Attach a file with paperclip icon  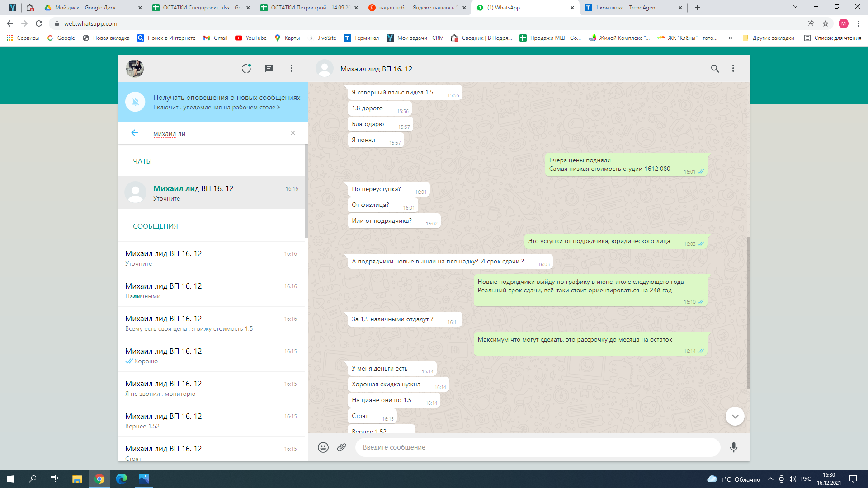click(x=342, y=447)
